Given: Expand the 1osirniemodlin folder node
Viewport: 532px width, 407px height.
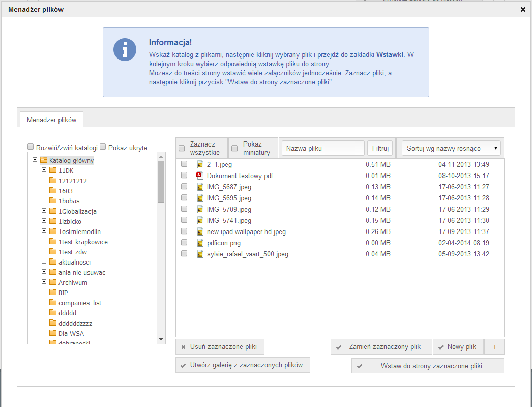Looking at the screenshot, I should coord(44,231).
